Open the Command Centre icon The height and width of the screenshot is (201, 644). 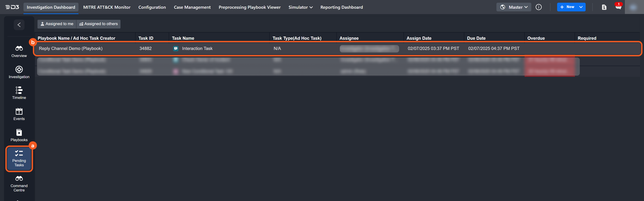click(x=19, y=179)
